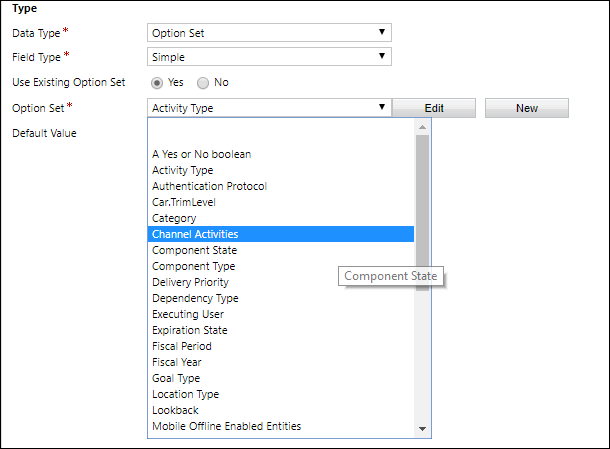
Task: Pick Component Type option
Action: pos(281,266)
